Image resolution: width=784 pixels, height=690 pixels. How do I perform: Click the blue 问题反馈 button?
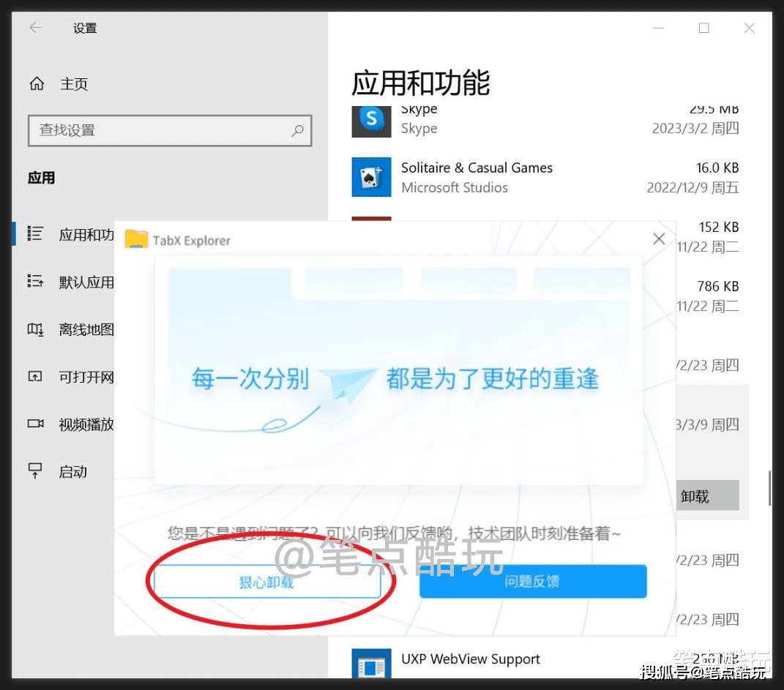coord(533,582)
